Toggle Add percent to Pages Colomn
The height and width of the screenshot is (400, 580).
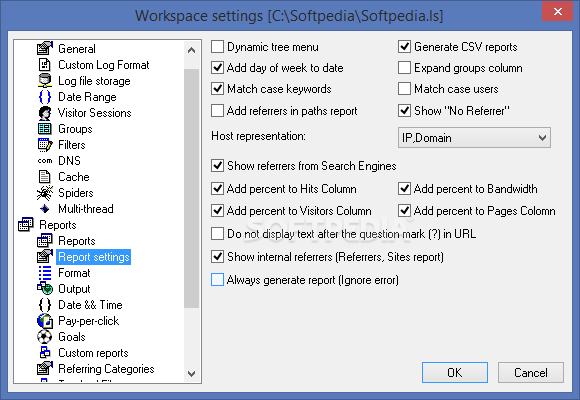pyautogui.click(x=404, y=211)
